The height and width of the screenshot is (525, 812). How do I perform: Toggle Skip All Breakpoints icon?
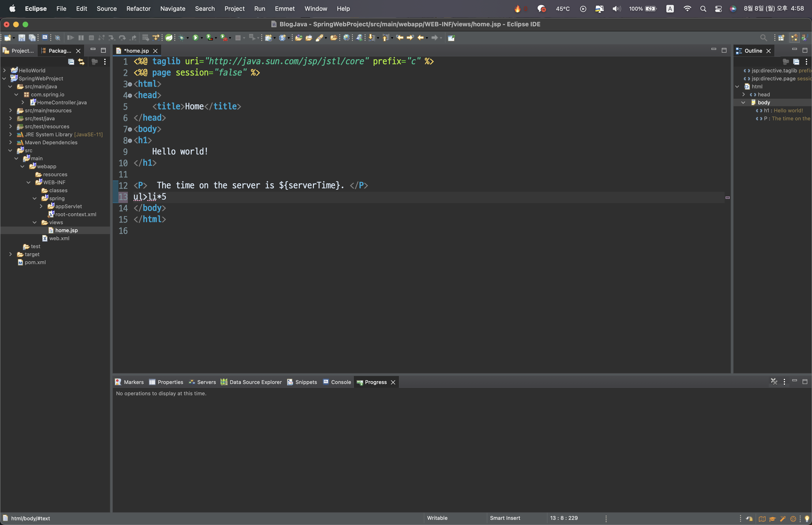point(58,38)
